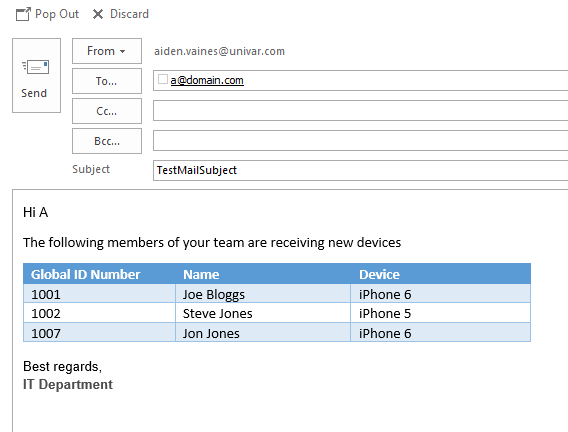This screenshot has height=432, width=568.
Task: Open the From sender dropdown
Action: click(107, 51)
